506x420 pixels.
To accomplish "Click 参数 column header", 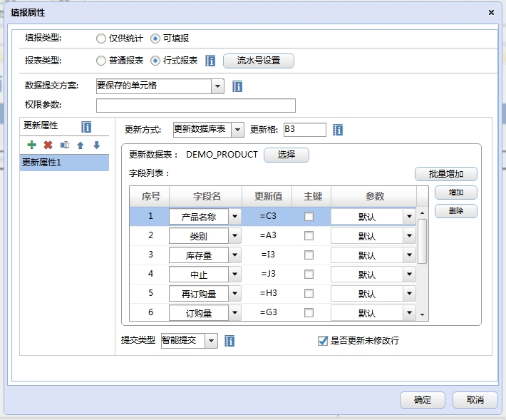I will (374, 196).
